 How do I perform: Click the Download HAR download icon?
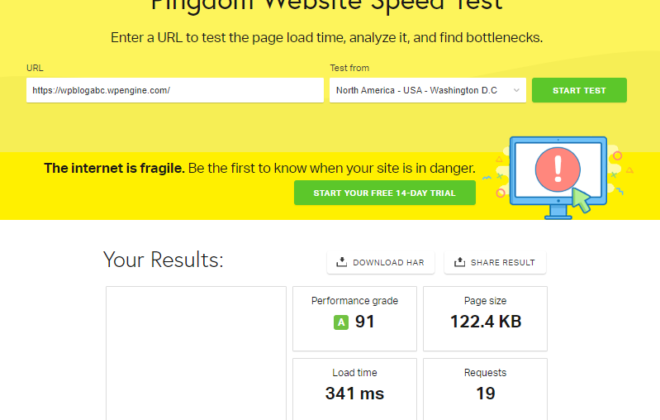(x=341, y=262)
